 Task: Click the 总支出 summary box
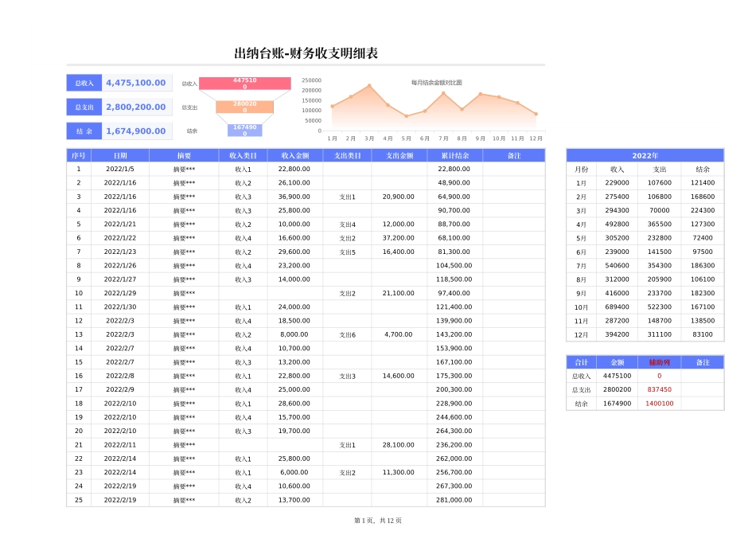click(83, 107)
